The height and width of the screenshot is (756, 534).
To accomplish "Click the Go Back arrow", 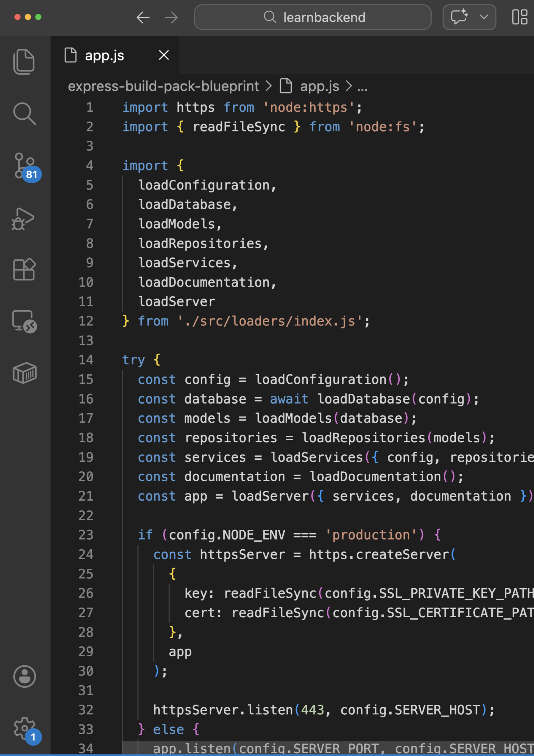I will (143, 18).
